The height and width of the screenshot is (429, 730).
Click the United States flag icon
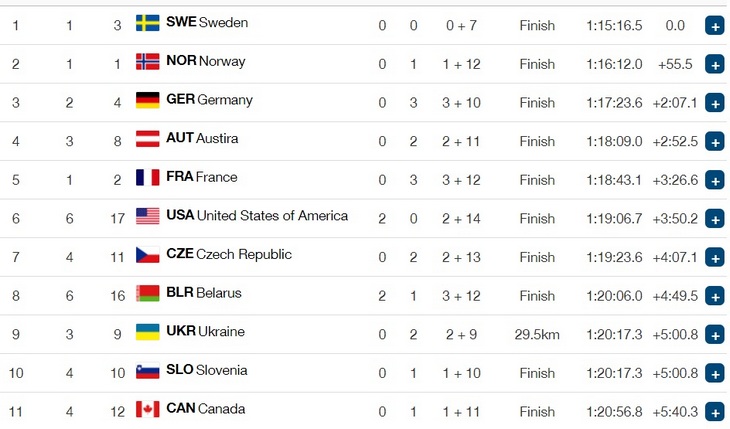tap(148, 216)
